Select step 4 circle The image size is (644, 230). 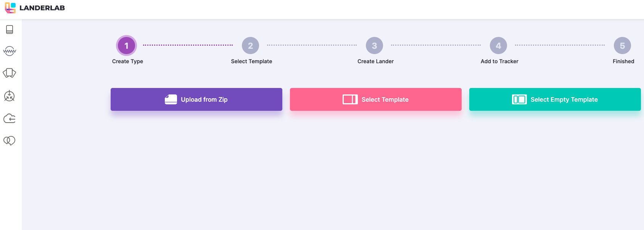point(499,46)
